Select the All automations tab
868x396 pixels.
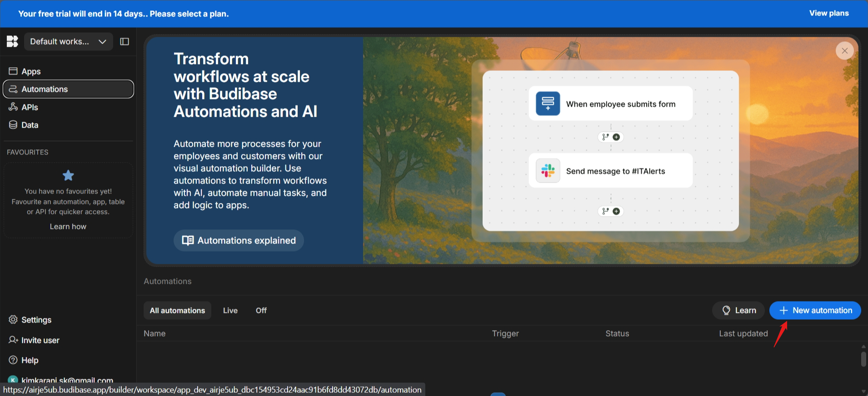tap(178, 310)
